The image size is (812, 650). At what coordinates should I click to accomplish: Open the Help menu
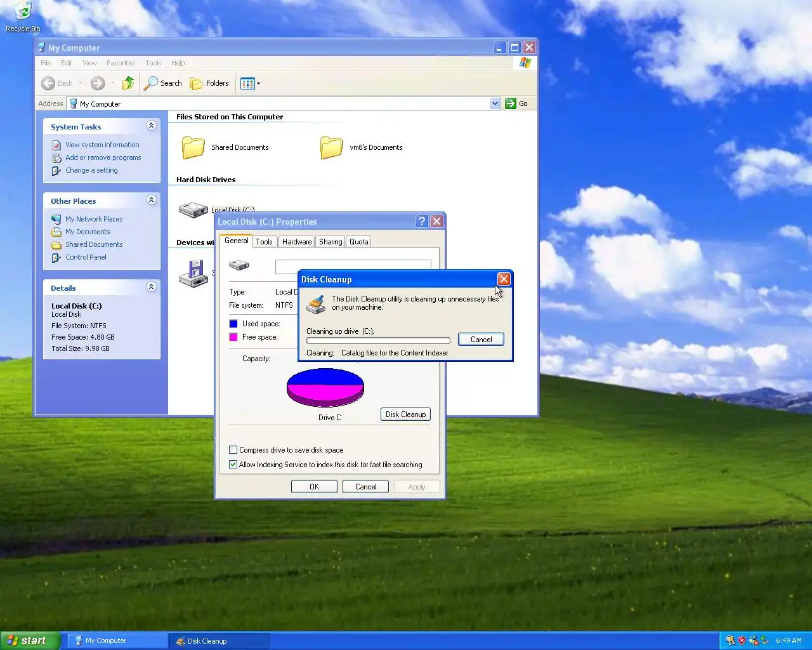click(178, 63)
